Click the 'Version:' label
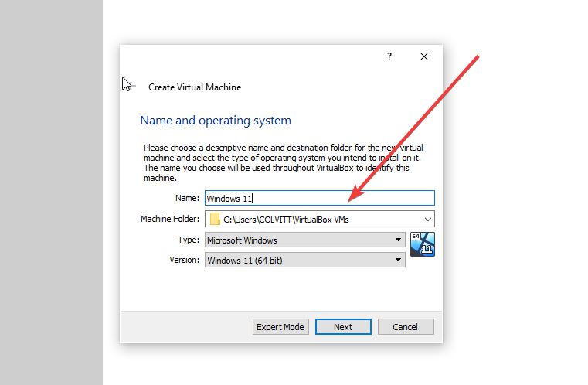This screenshot has height=385, width=588. tap(184, 260)
